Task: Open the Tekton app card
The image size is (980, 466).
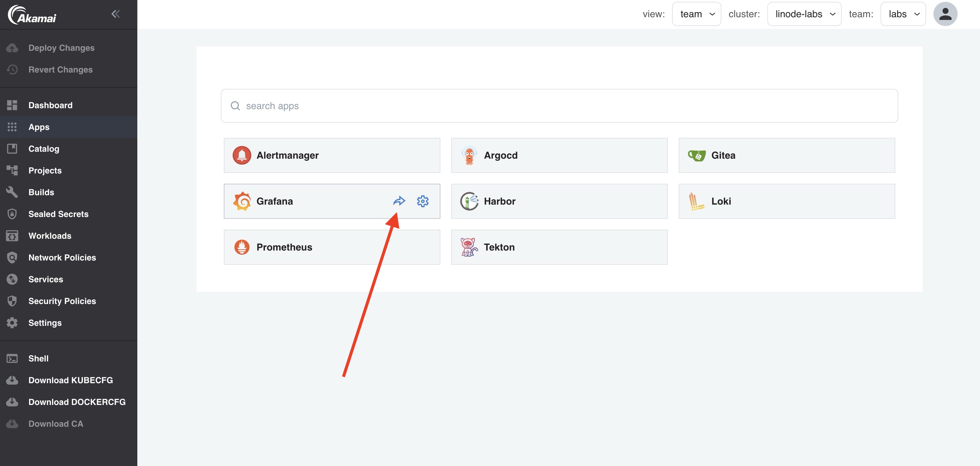Action: 559,247
